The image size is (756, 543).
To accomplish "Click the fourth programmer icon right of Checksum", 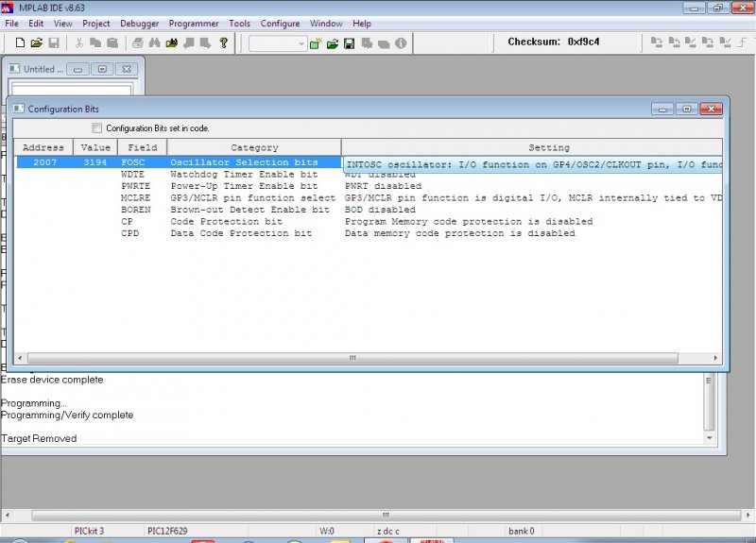I will 707,42.
